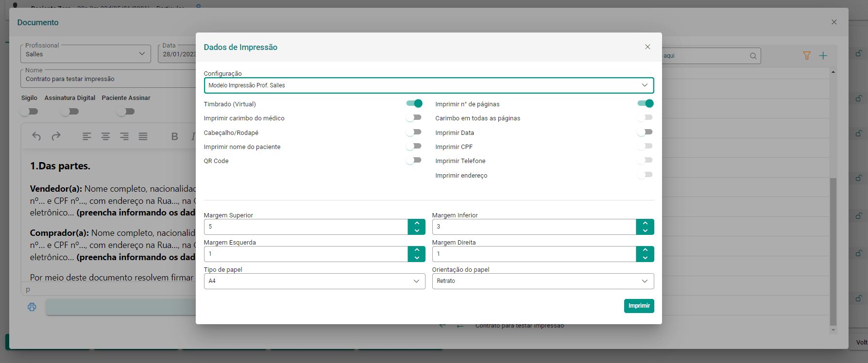Enable Imprimir carimbo do médico toggle
Image resolution: width=868 pixels, height=363 pixels.
[x=414, y=117]
